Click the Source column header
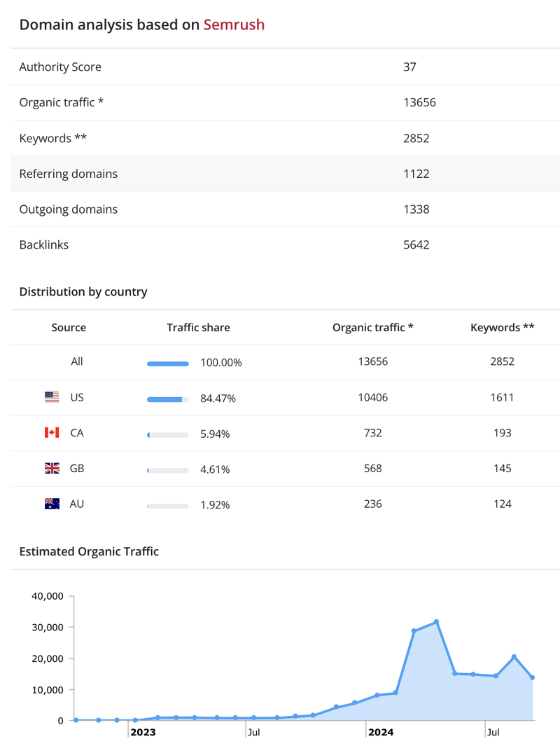 69,327
